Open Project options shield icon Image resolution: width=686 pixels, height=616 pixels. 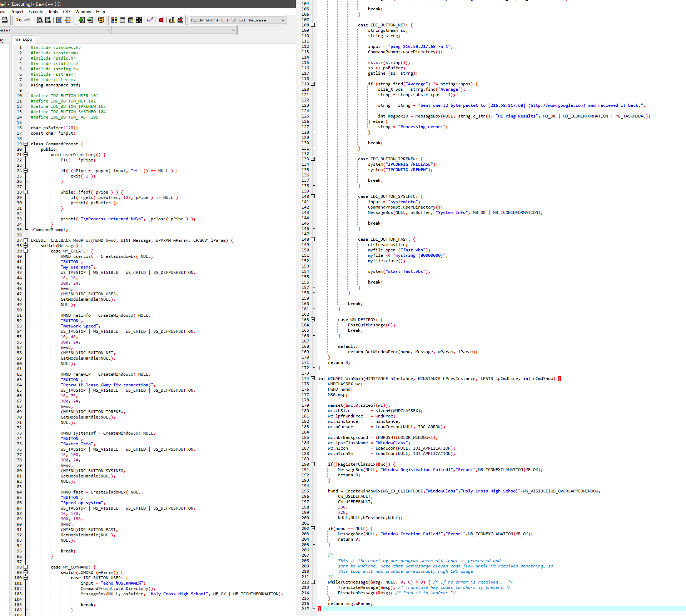tap(101, 20)
